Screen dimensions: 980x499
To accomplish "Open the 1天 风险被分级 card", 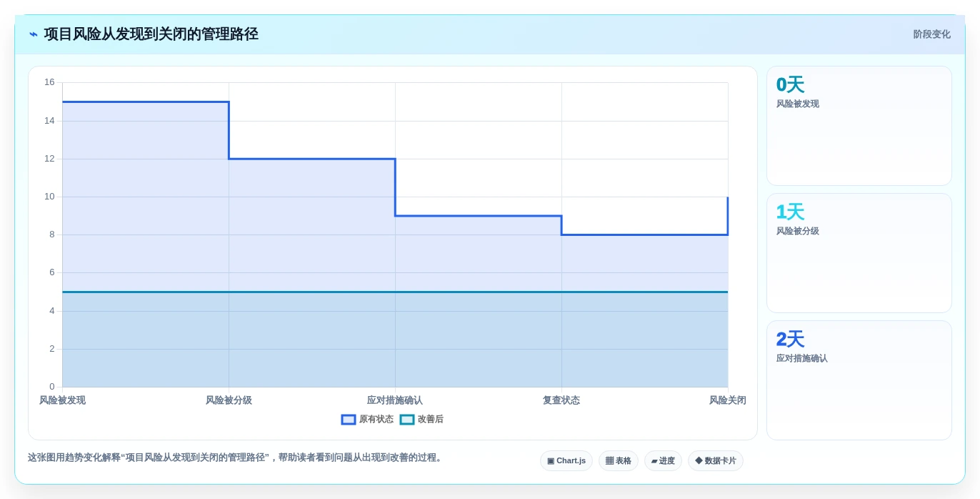I will [x=859, y=253].
